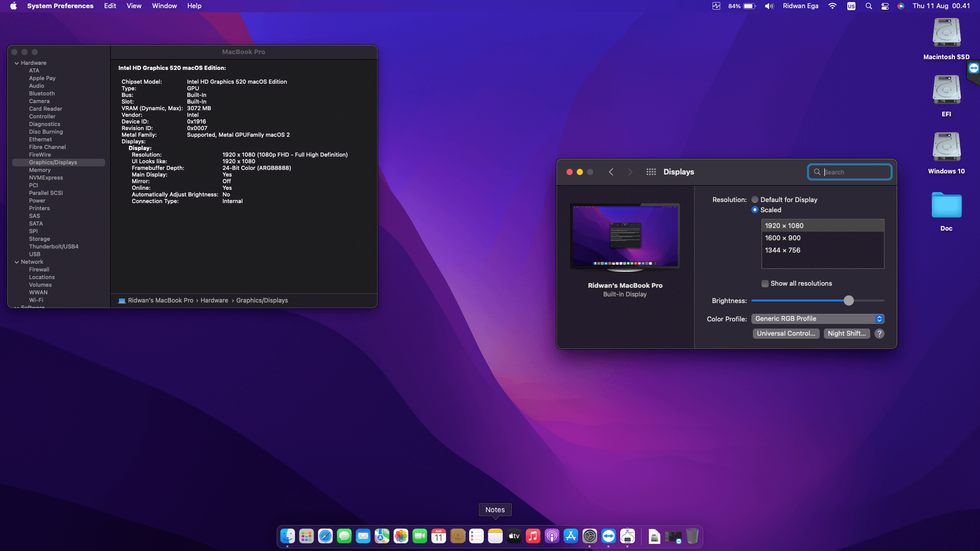980x551 pixels.
Task: Open TeamViewer in the dock
Action: [x=608, y=536]
